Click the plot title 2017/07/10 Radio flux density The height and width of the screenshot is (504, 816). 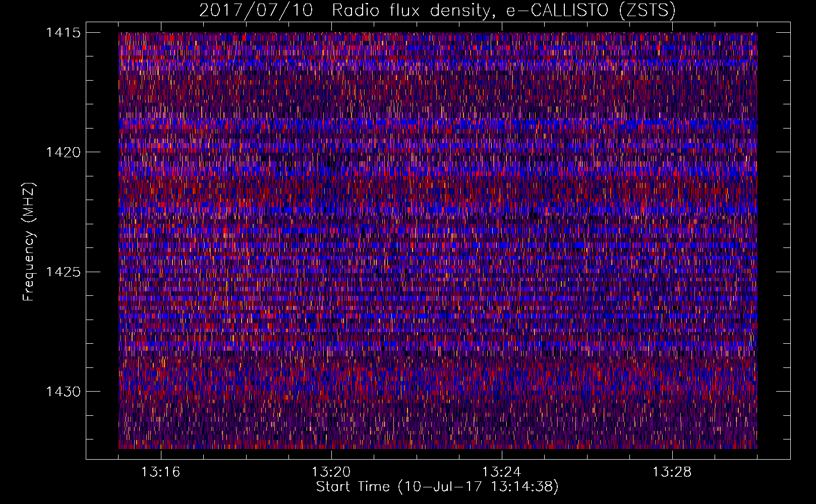[437, 11]
